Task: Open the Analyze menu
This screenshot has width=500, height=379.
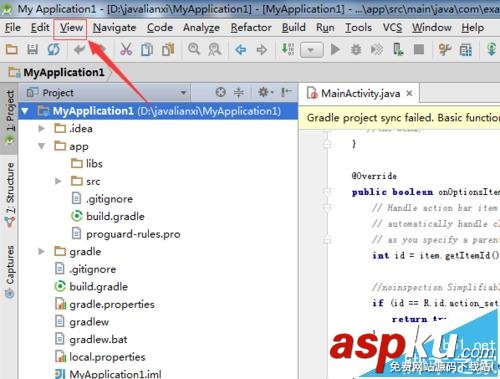Action: pos(201,28)
